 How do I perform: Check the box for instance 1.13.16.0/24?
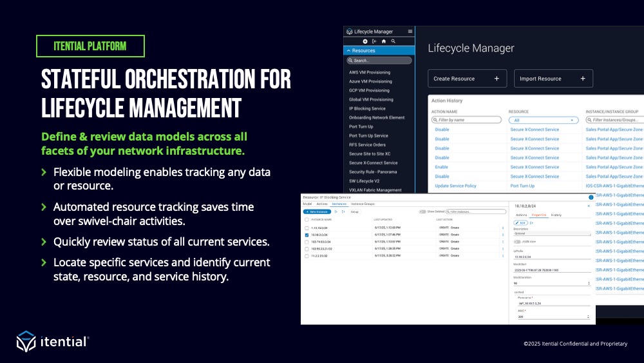pyautogui.click(x=307, y=228)
